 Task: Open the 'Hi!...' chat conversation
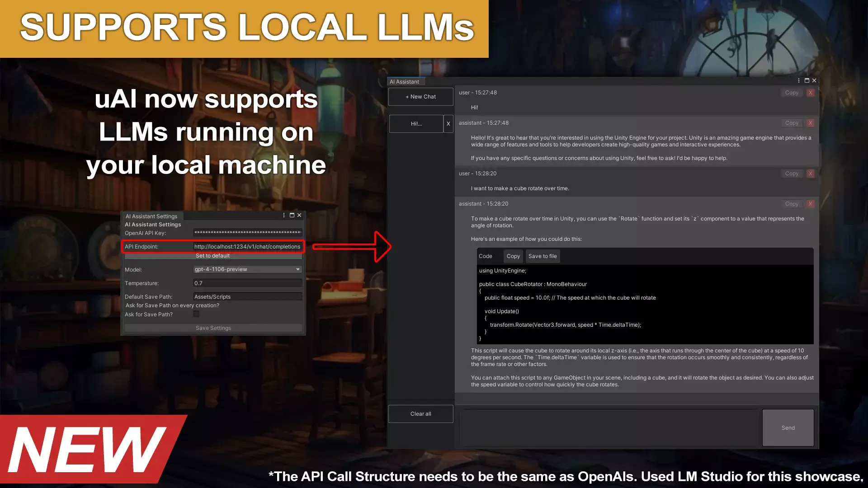point(416,124)
